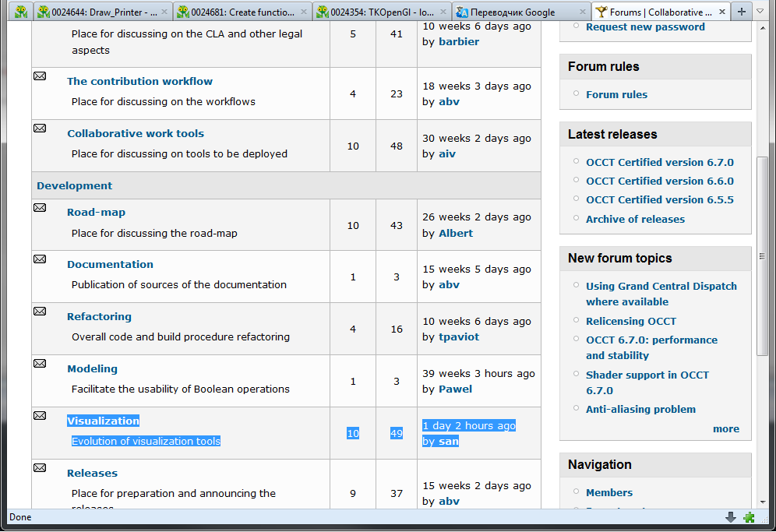Click the pinned Mantis tab icon
Viewport: 776px width, 532px height.
tap(21, 12)
